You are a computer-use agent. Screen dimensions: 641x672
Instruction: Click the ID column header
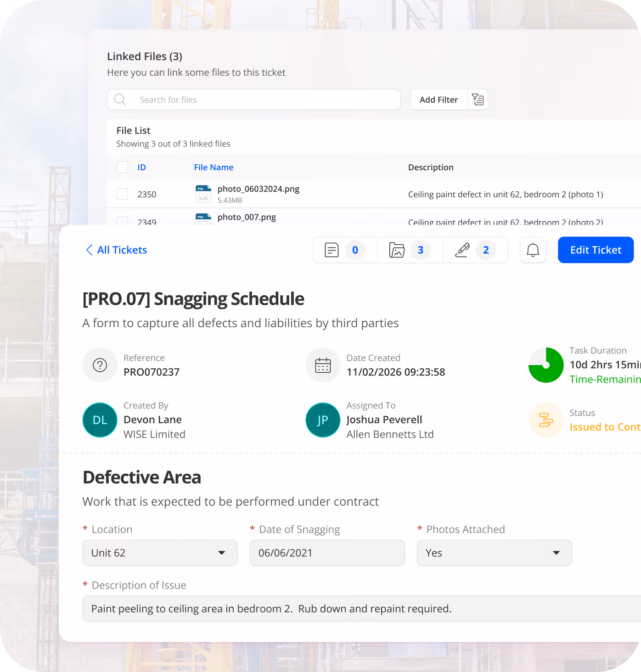pos(142,167)
